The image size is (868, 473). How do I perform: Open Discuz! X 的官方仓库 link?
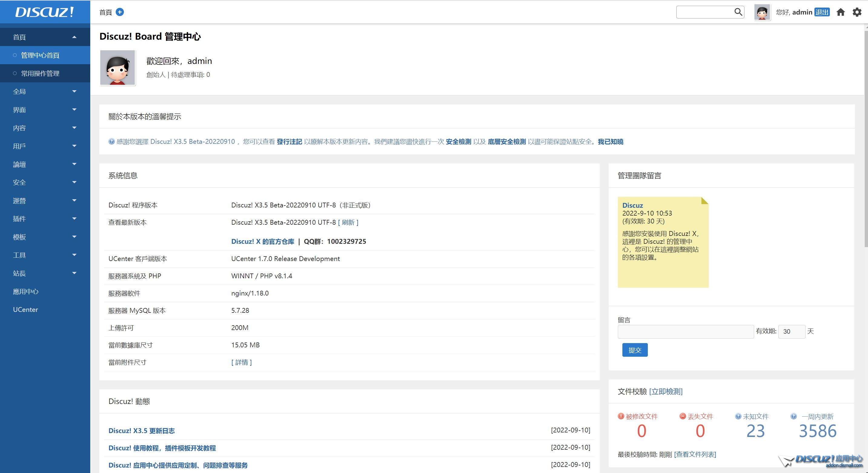click(263, 241)
